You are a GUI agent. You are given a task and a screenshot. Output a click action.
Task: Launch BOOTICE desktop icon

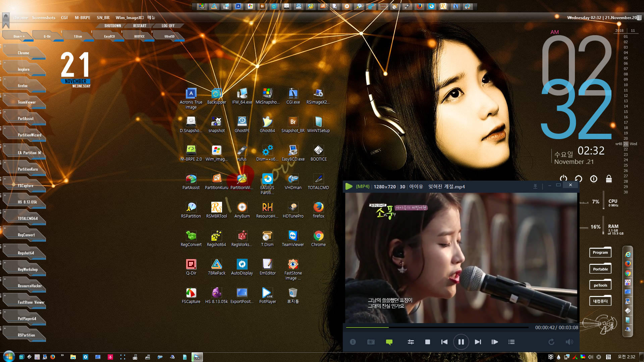[318, 153]
